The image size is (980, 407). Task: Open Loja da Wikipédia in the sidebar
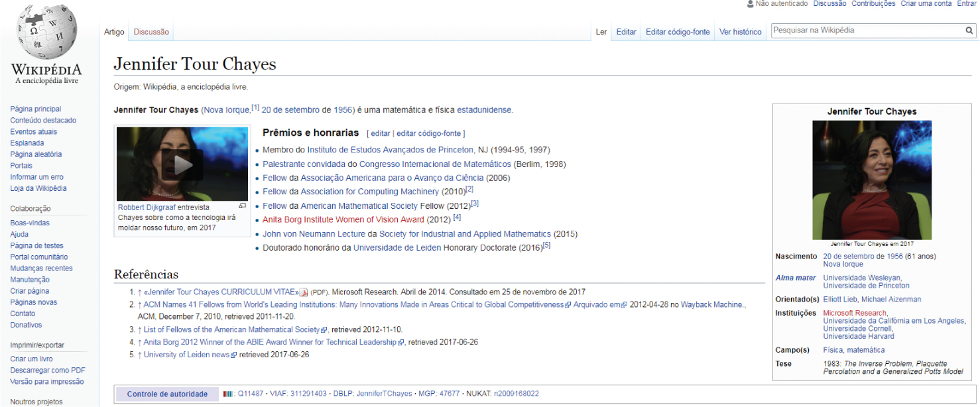pos(38,188)
